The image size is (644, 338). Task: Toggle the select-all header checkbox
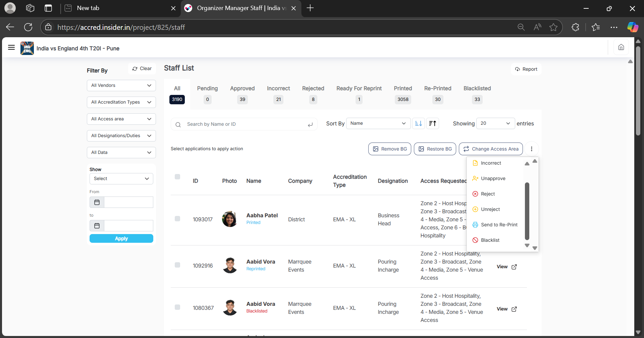click(x=177, y=177)
